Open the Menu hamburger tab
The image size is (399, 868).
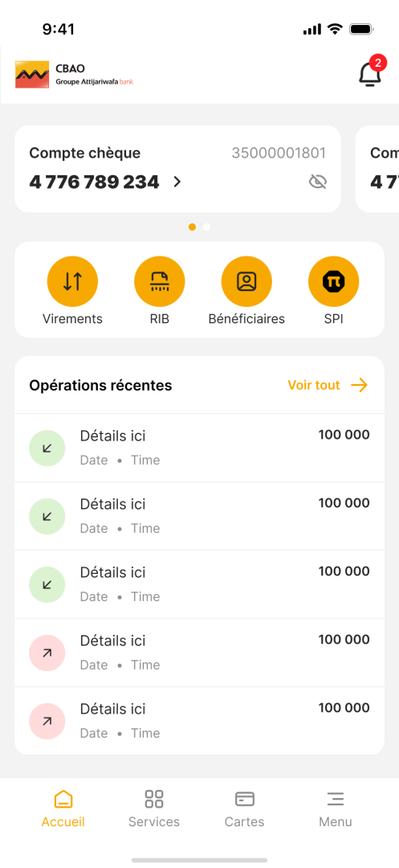pyautogui.click(x=336, y=809)
